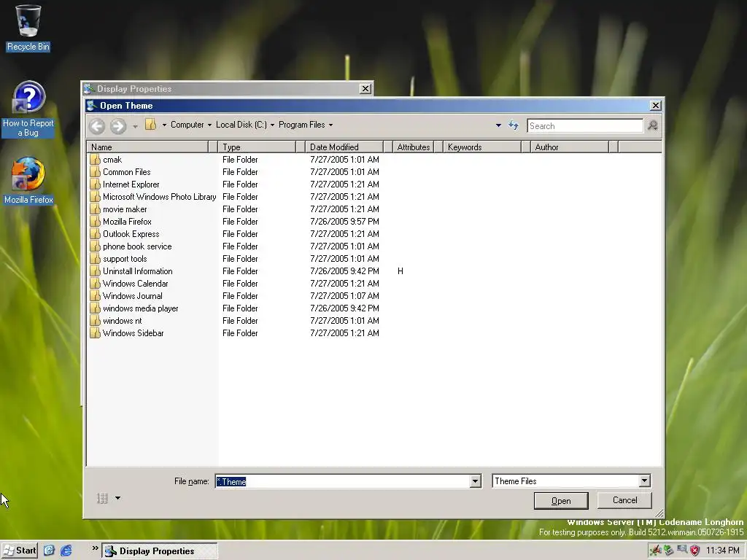Click the Forward navigation arrow

[117, 125]
